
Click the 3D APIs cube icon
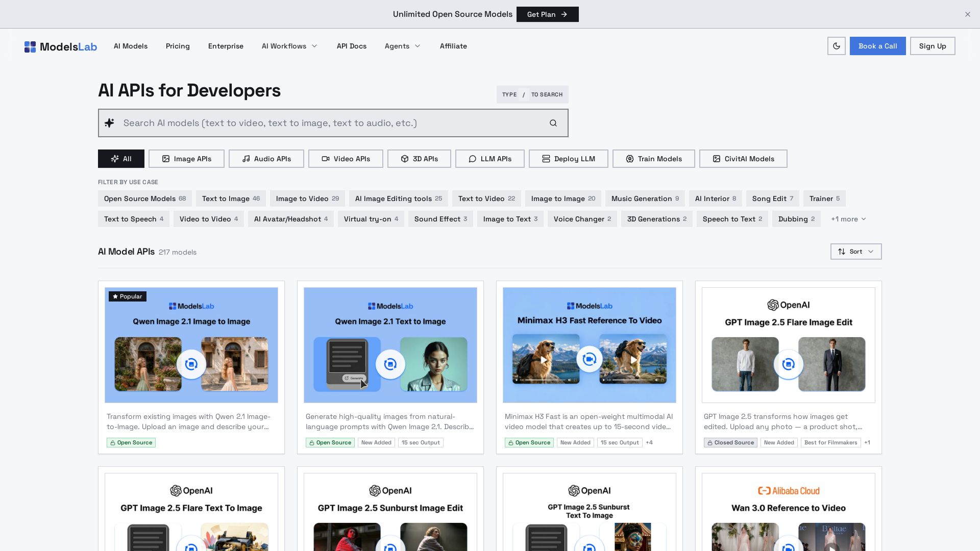click(405, 159)
